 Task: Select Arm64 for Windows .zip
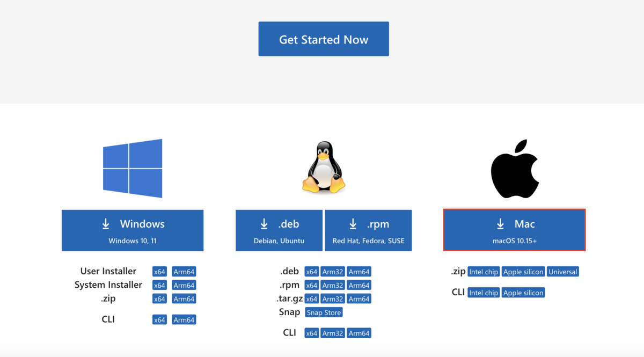pos(184,298)
